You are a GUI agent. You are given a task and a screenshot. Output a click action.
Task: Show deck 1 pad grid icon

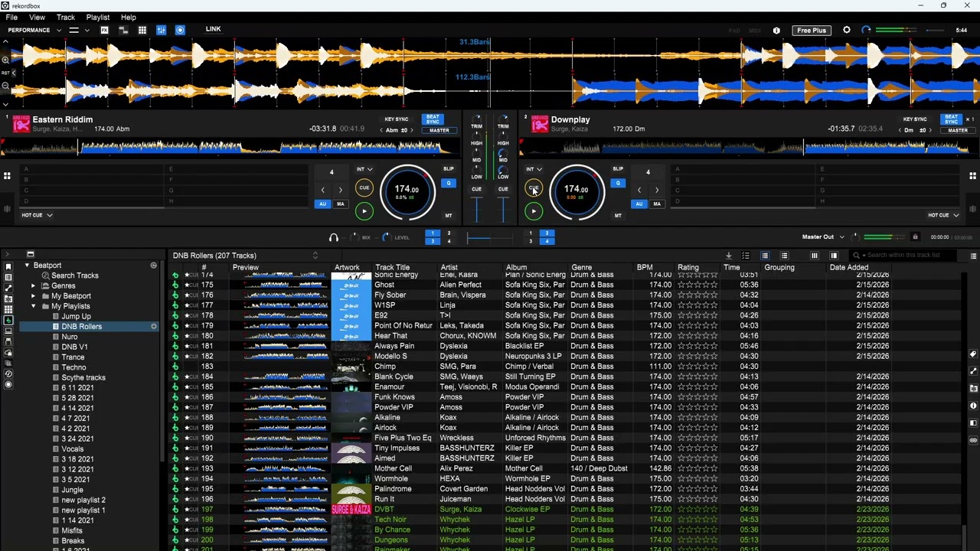click(x=7, y=176)
